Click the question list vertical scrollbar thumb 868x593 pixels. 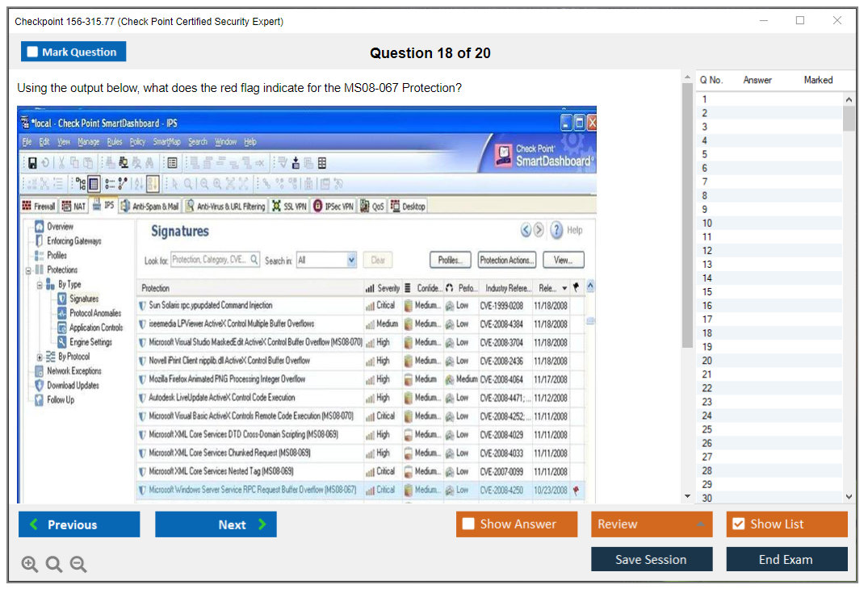click(x=849, y=118)
